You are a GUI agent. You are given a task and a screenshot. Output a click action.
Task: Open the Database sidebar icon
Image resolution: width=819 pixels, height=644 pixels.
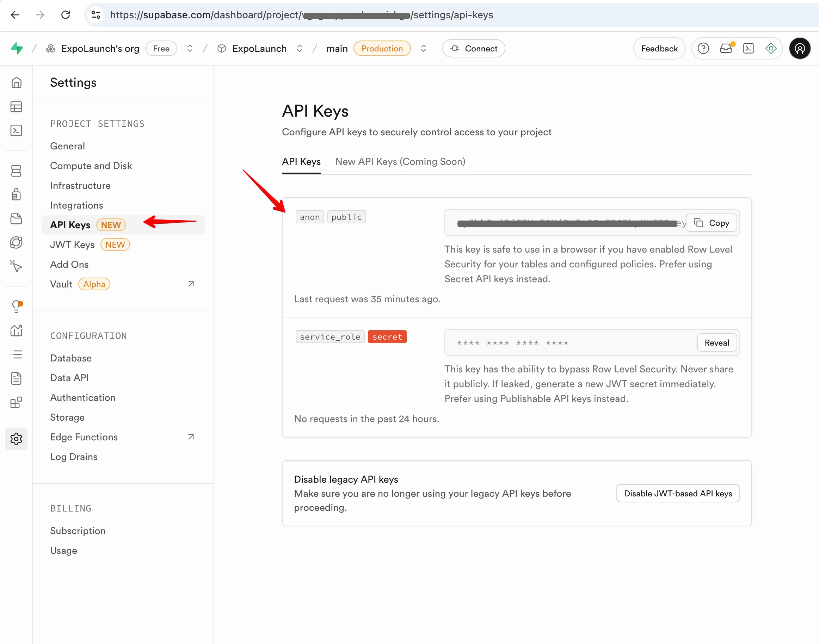[16, 171]
